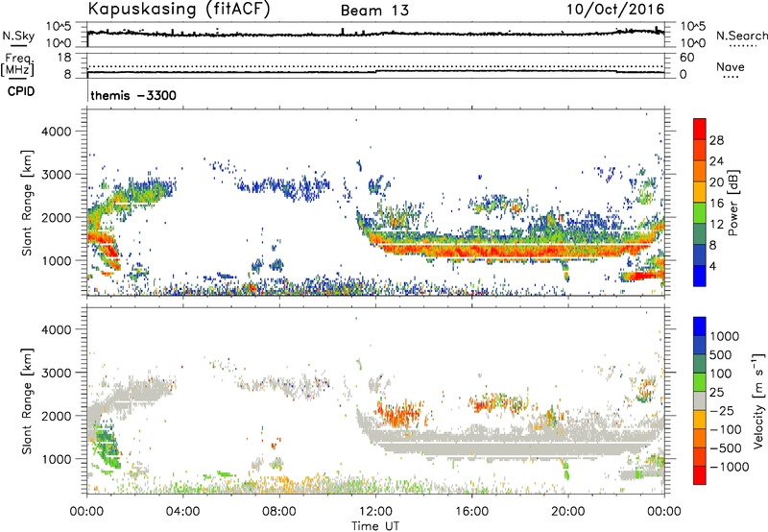Click the -1000 label on velocity color bar

(730, 467)
